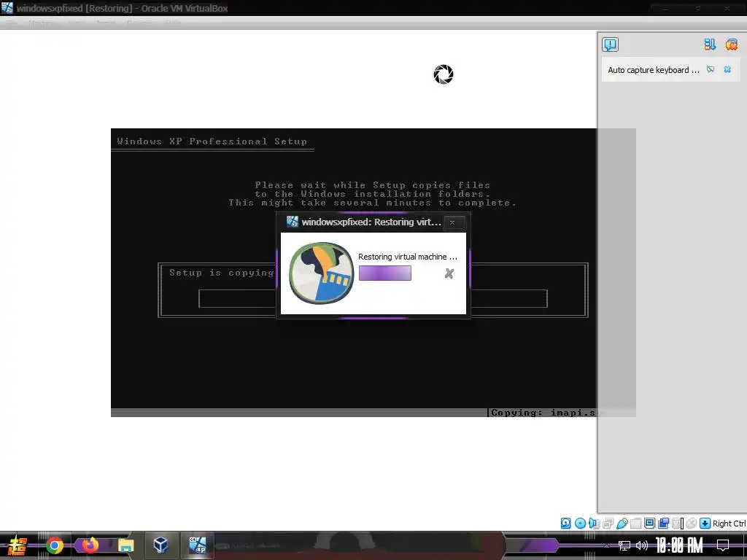Click the USB devices status icon
This screenshot has height=560, width=747.
[622, 524]
